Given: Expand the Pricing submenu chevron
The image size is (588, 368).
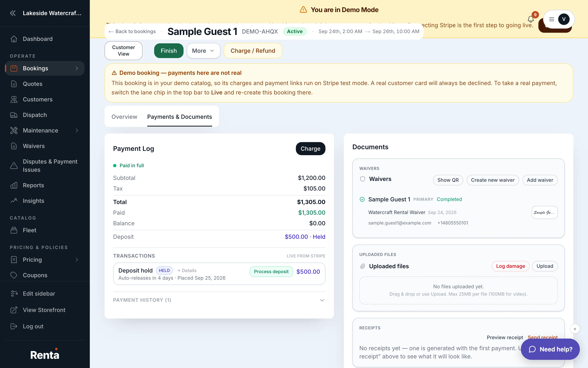Looking at the screenshot, I should pyautogui.click(x=77, y=260).
